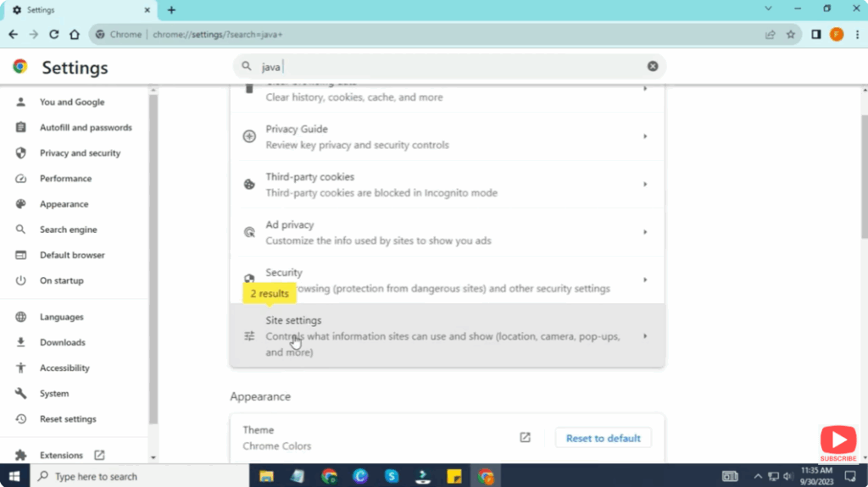This screenshot has width=868, height=487.
Task: Expand the Privacy Guide arrow
Action: pyautogui.click(x=645, y=136)
